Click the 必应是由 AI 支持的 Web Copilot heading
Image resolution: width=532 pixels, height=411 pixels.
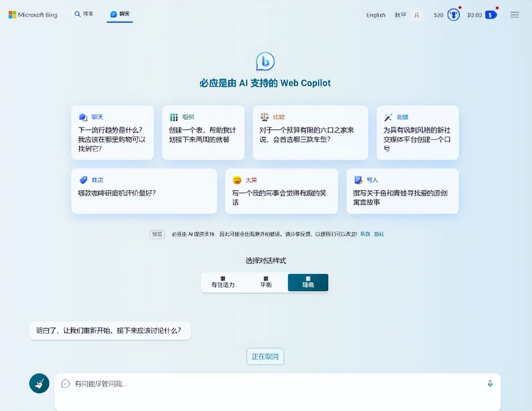point(265,83)
